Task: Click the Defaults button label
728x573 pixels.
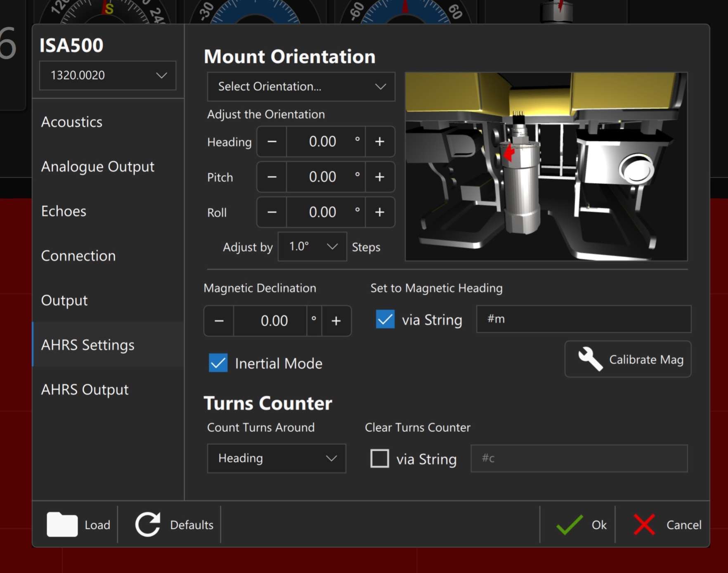Action: (191, 525)
